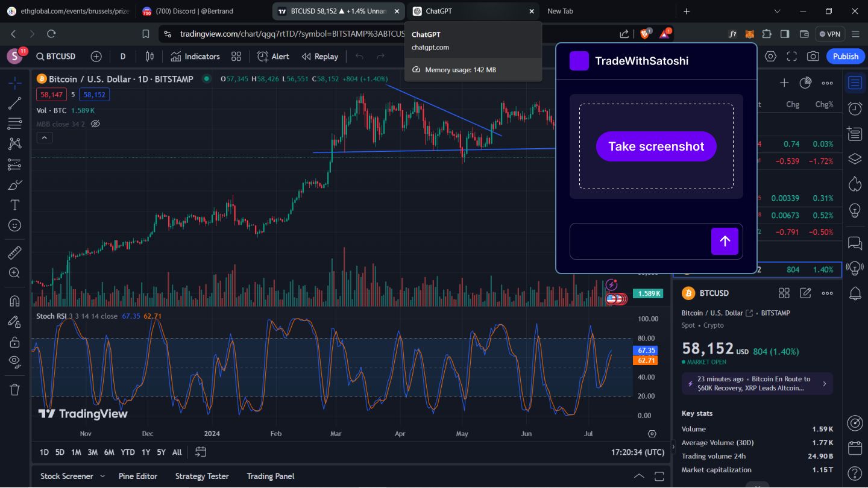Image resolution: width=868 pixels, height=488 pixels.
Task: Add symbol to compare with plus icon
Action: coord(96,56)
